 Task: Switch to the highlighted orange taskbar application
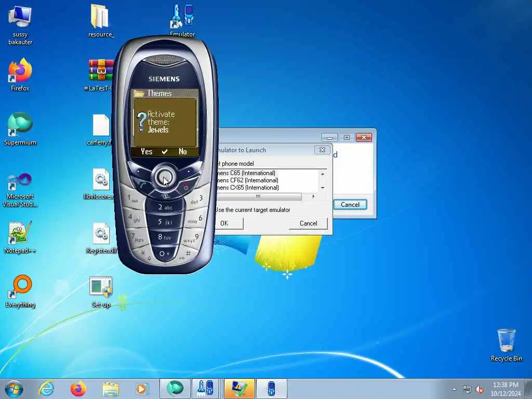click(x=239, y=389)
